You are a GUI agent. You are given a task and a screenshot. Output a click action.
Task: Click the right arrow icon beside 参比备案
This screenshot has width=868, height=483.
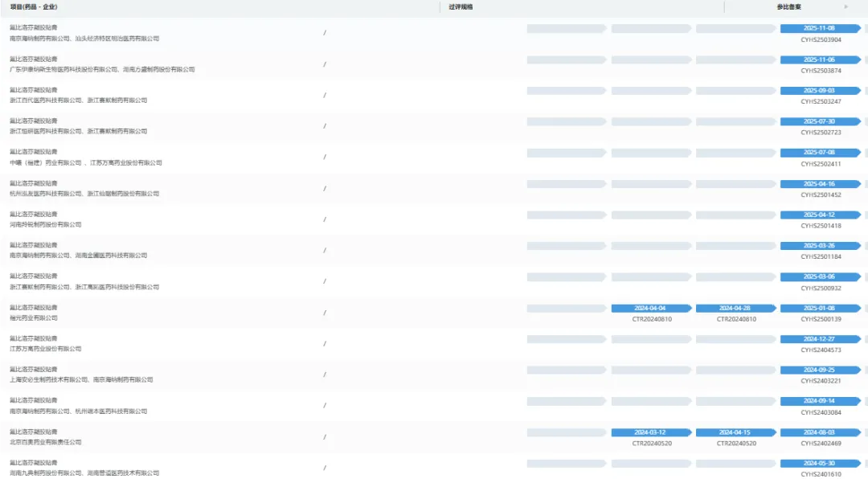(x=845, y=6)
